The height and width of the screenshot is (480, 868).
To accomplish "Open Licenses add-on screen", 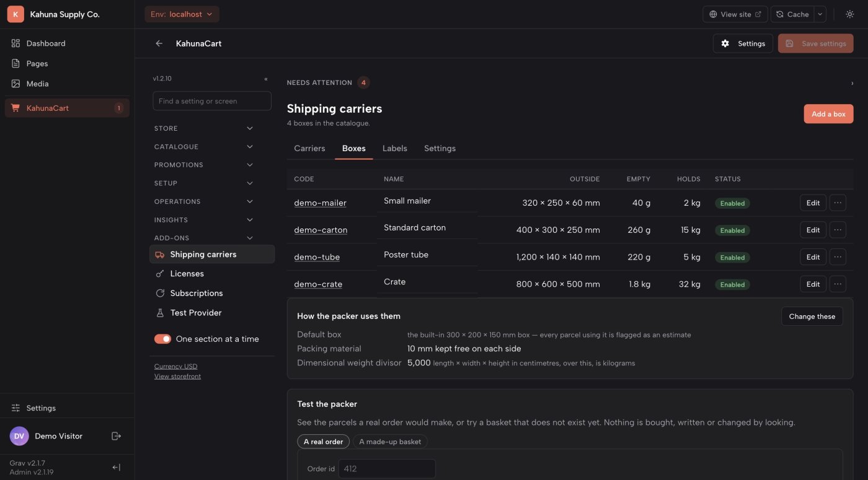I will pyautogui.click(x=212, y=274).
